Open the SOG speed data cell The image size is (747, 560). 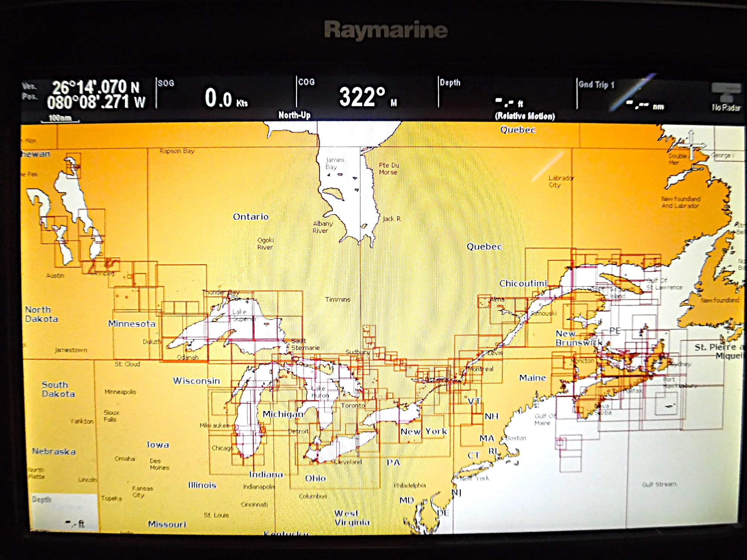pos(226,94)
